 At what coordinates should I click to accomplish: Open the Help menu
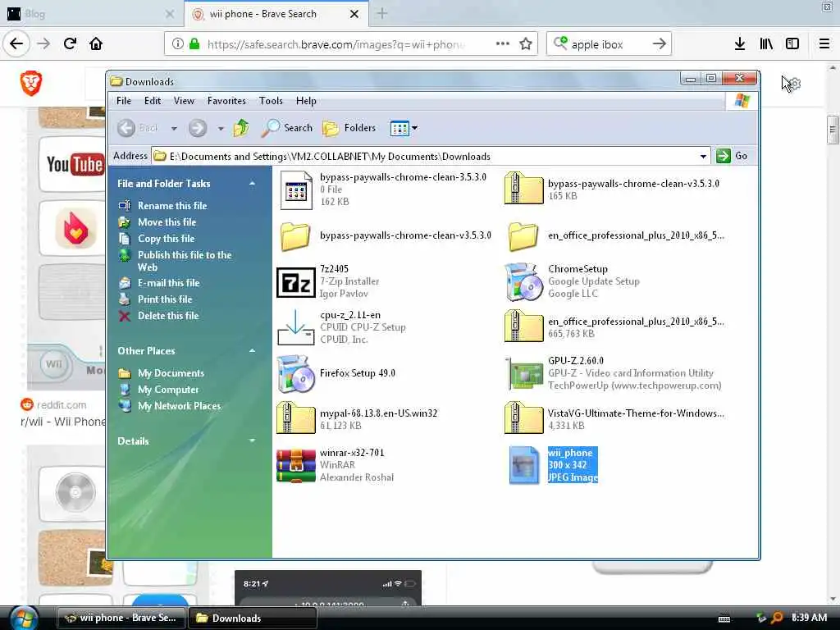[306, 101]
